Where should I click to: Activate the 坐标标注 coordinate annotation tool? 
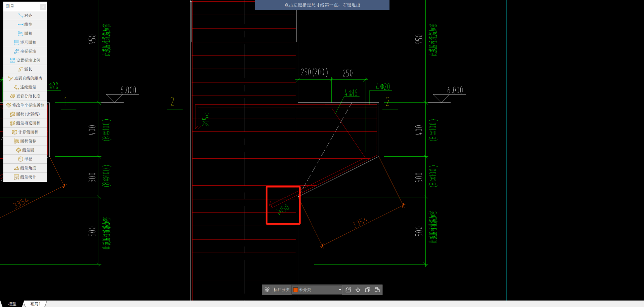click(25, 51)
